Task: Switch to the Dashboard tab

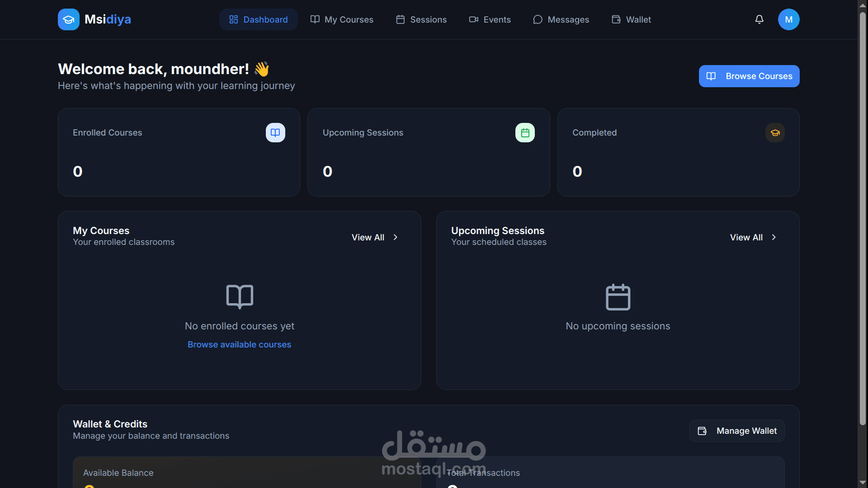Action: (x=259, y=19)
